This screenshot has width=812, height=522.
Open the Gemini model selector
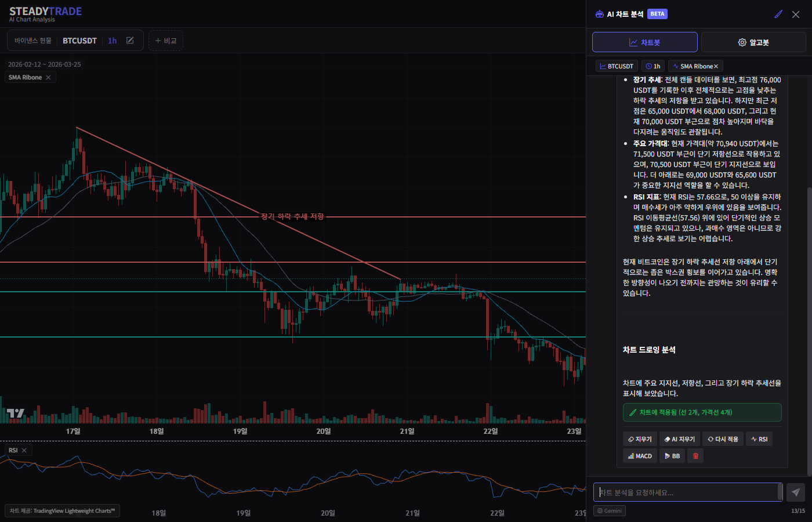tap(610, 511)
